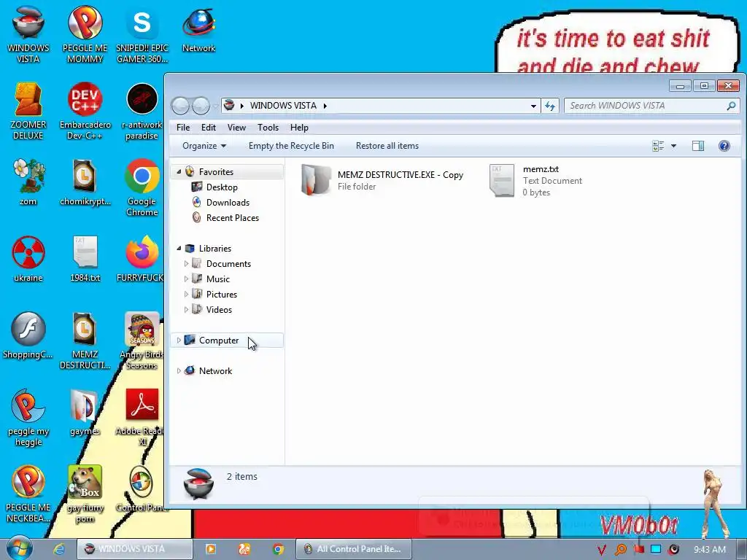Open the PEGGLE ME NECKBEA... desktop icon
This screenshot has height=560, width=747.
pos(28,494)
